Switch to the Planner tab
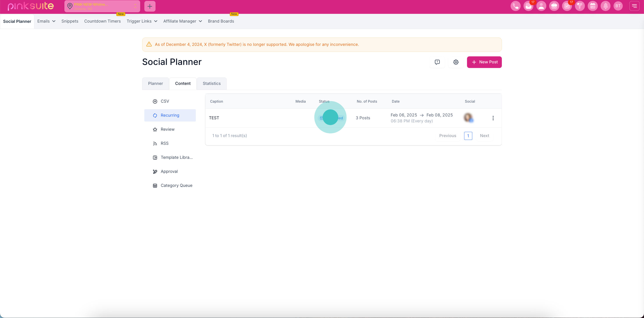The width and height of the screenshot is (644, 318). point(155,83)
